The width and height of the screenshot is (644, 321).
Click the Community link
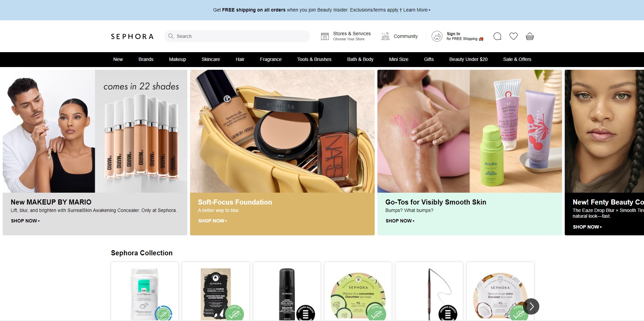coord(406,36)
